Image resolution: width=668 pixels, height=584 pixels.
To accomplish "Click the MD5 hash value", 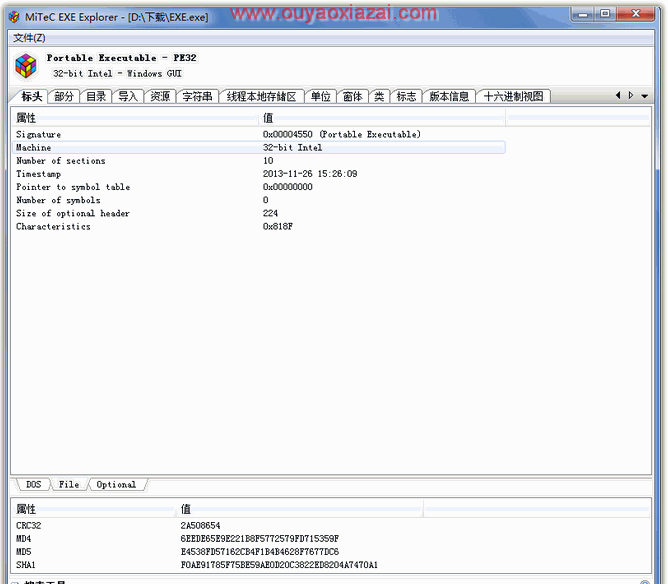I will point(260,552).
